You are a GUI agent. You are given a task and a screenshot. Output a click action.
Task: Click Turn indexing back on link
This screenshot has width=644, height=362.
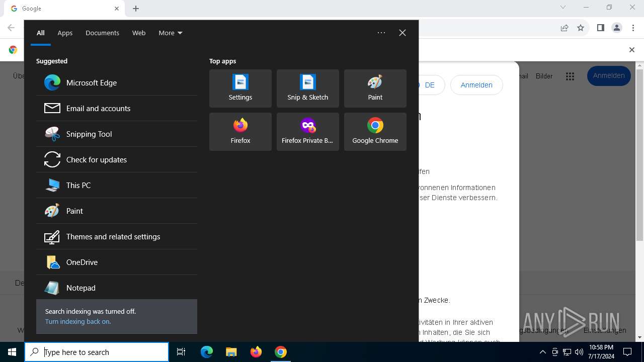[78, 321]
